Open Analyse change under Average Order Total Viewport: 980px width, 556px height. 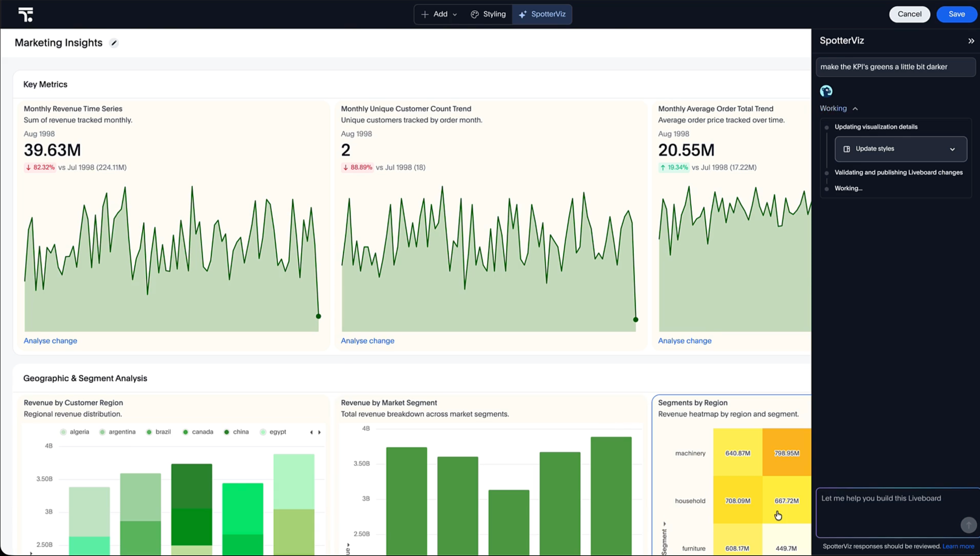(684, 341)
